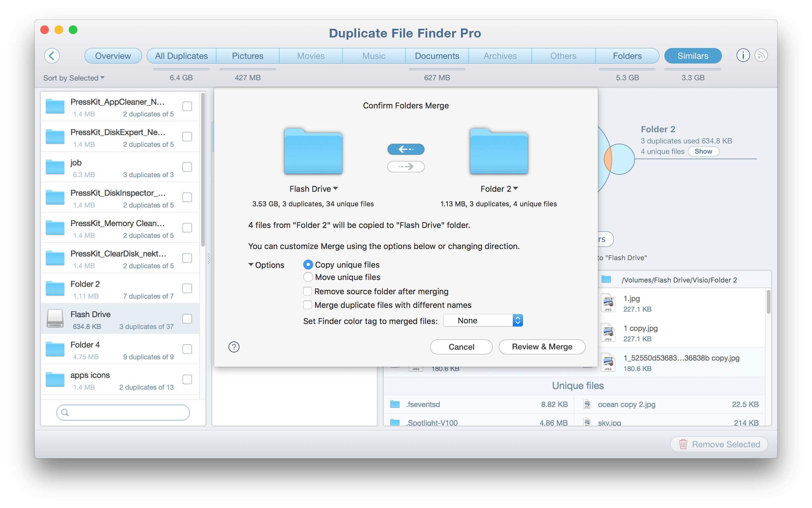Switch to the Documents tab

(437, 56)
